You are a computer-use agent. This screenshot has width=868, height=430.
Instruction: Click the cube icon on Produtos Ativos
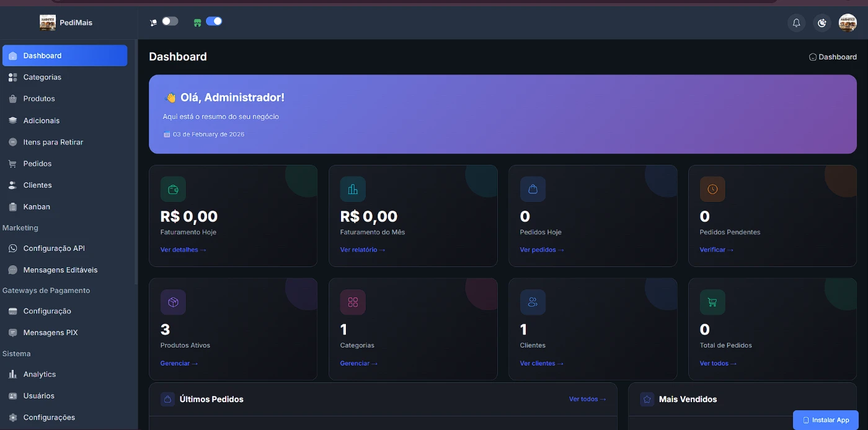(x=173, y=302)
